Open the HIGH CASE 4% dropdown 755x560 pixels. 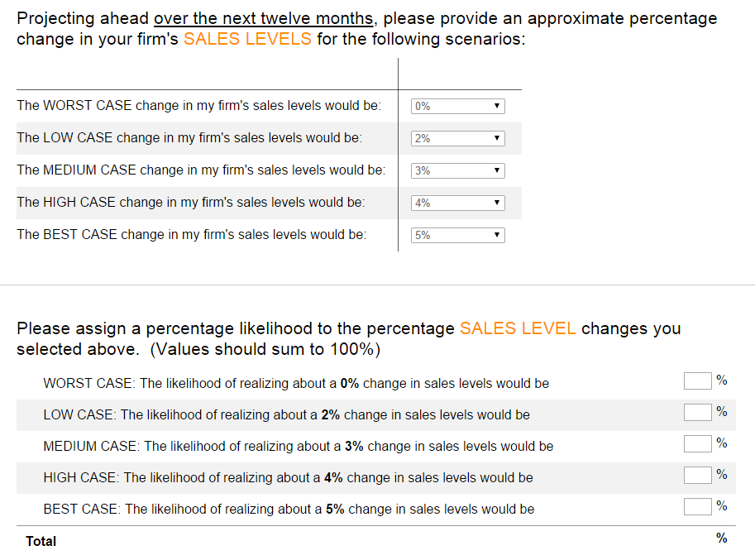[457, 203]
